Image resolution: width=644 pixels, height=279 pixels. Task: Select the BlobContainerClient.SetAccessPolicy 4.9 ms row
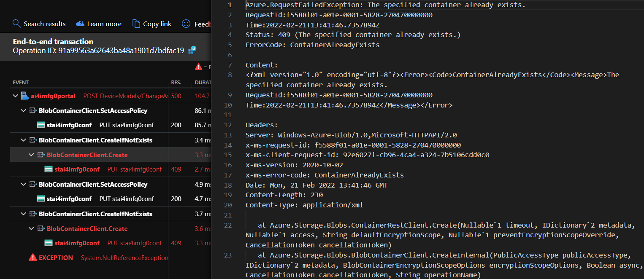point(93,184)
